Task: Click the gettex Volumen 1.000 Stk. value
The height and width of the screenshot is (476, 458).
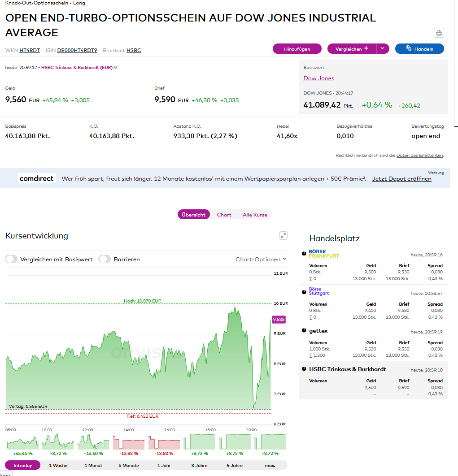Action: (319, 349)
